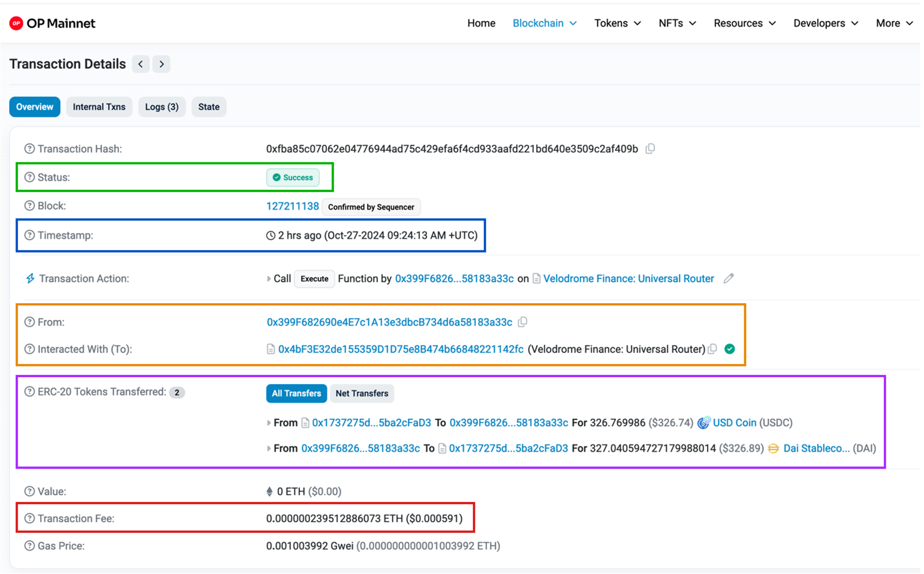Click the help icon beside Block

30,206
